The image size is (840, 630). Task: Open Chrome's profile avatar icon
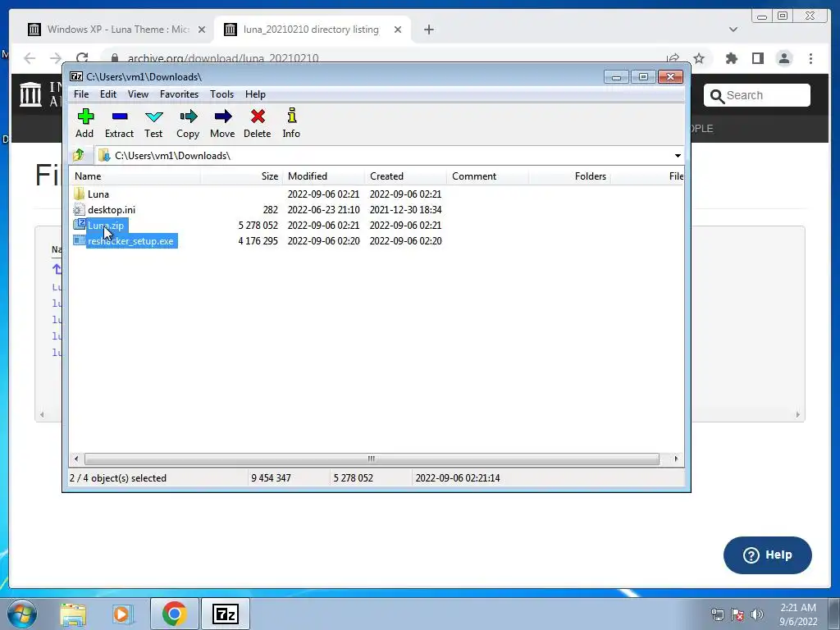point(784,58)
